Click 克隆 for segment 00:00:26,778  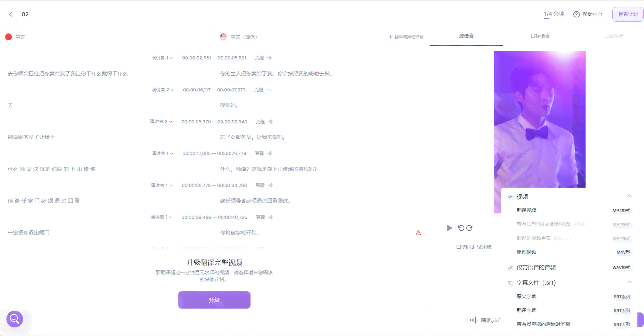coord(260,186)
